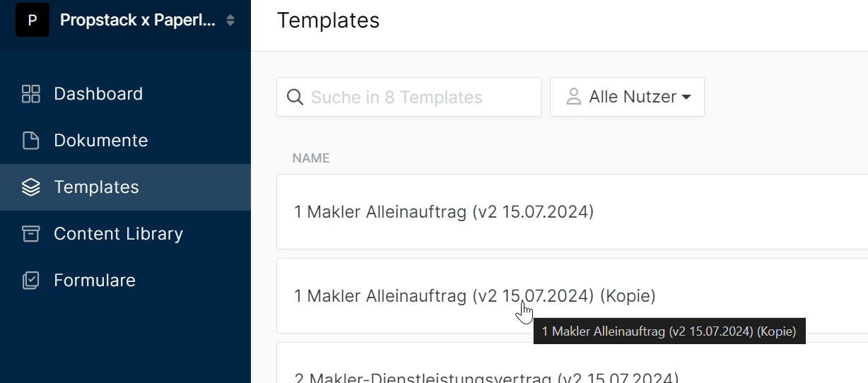
Task: Click the user silhouette icon beside Alle Nutzer
Action: coord(574,97)
